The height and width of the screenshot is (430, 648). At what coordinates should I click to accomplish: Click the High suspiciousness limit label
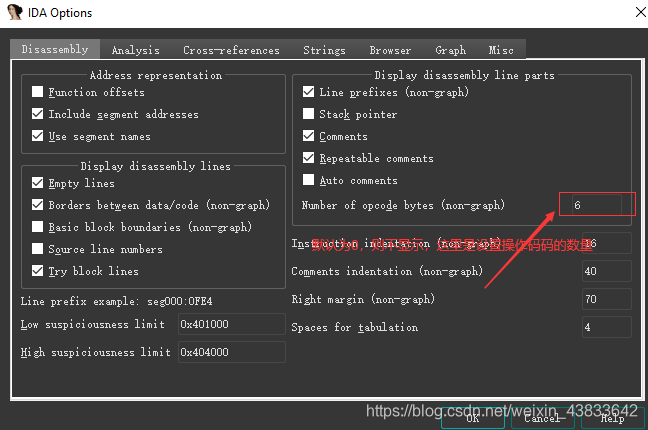point(95,352)
